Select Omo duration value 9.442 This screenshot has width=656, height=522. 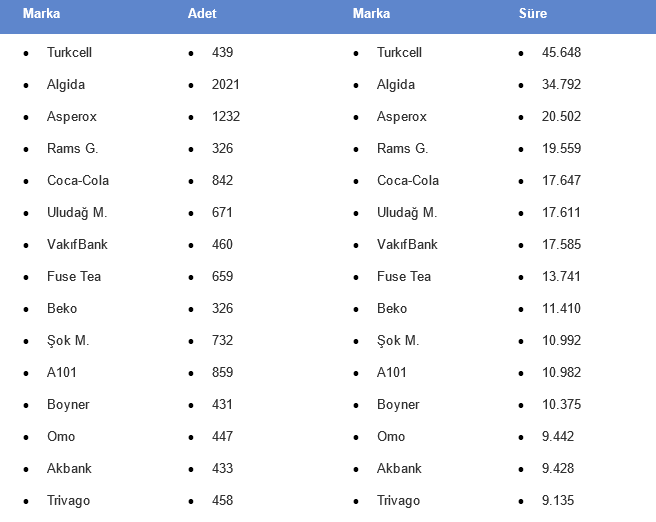(558, 436)
